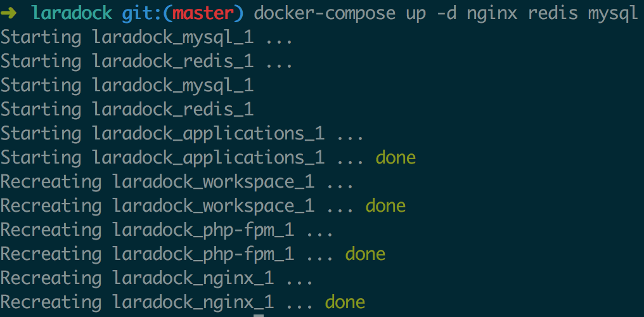Click laradock_php-fpm_1 text on the line without done
This screenshot has height=317, width=644.
[x=203, y=231]
